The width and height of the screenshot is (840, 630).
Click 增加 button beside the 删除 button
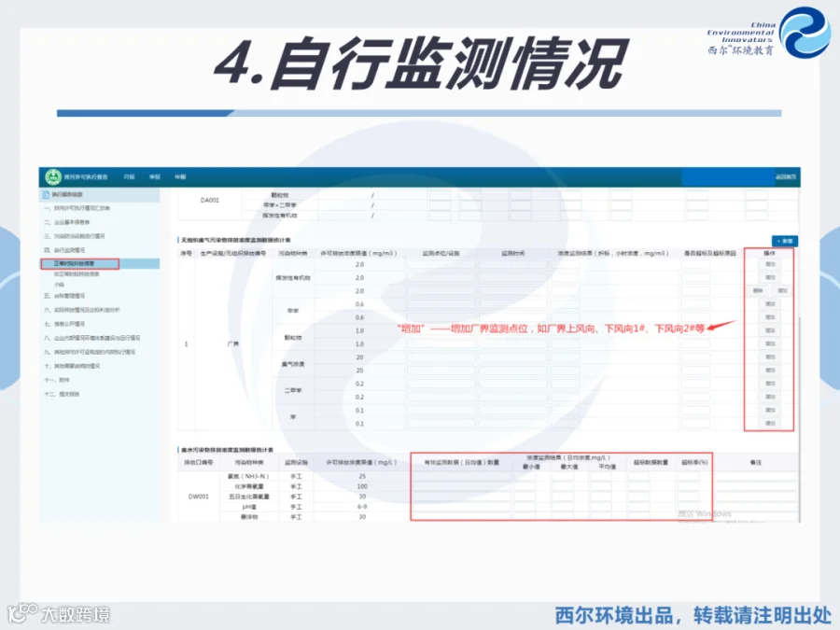783,291
